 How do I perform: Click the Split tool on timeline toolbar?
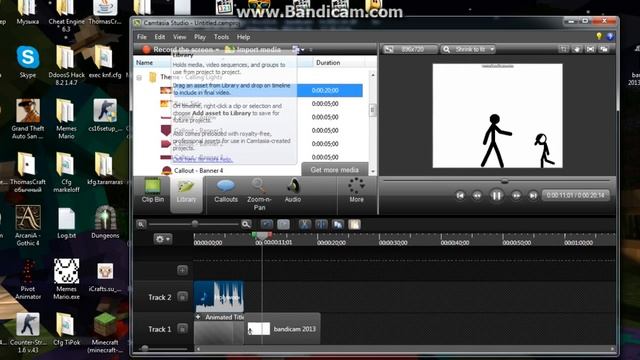(x=321, y=224)
